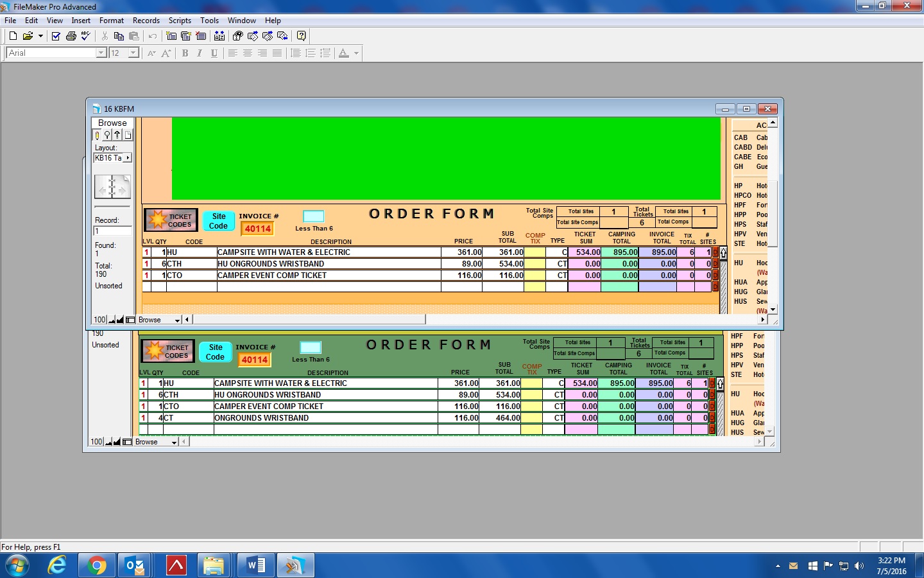Click the Record number field showing 1
924x578 pixels.
[113, 231]
